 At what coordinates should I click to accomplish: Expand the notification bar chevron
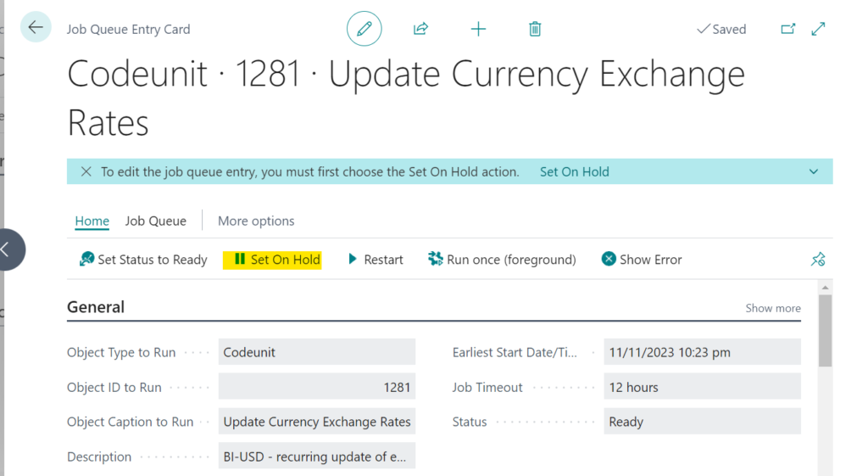(x=813, y=171)
